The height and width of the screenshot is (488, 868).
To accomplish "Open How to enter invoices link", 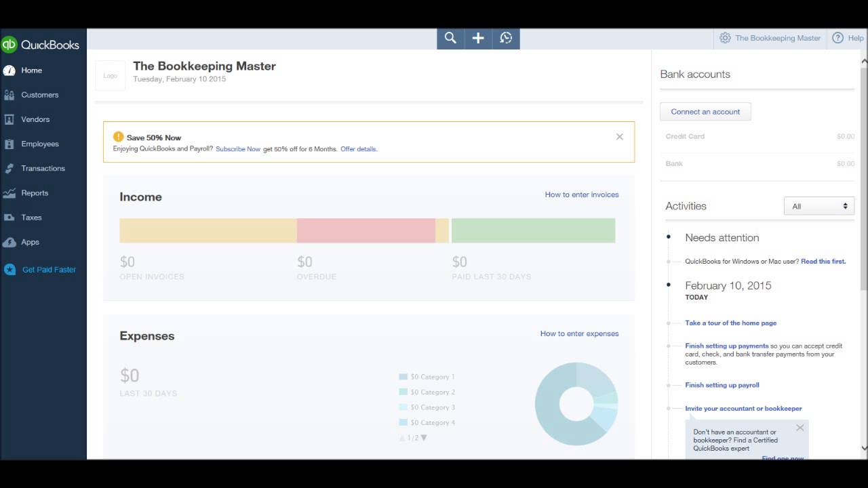I will coord(582,195).
